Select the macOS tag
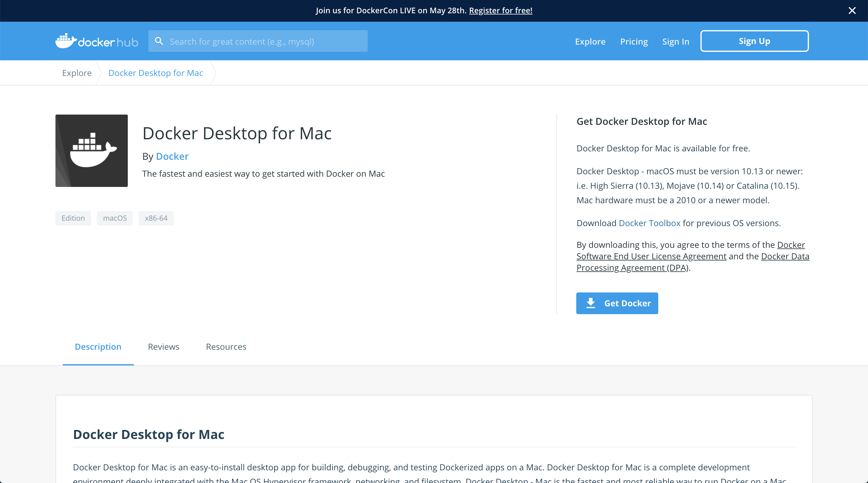868x483 pixels. click(115, 218)
